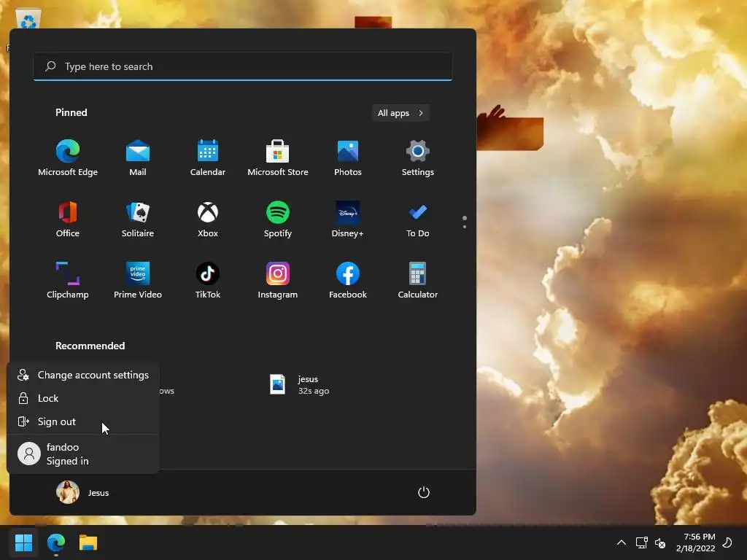Open the focus assist moon icon
The width and height of the screenshot is (747, 560).
[728, 542]
